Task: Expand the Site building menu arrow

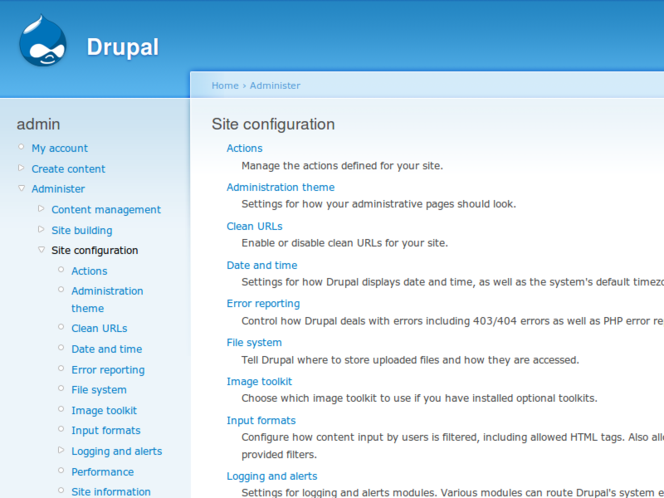Action: 41,229
